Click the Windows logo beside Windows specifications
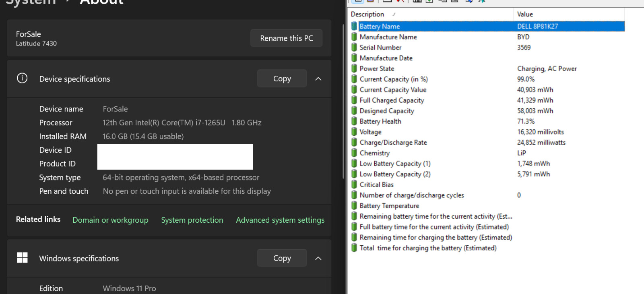 (22, 258)
